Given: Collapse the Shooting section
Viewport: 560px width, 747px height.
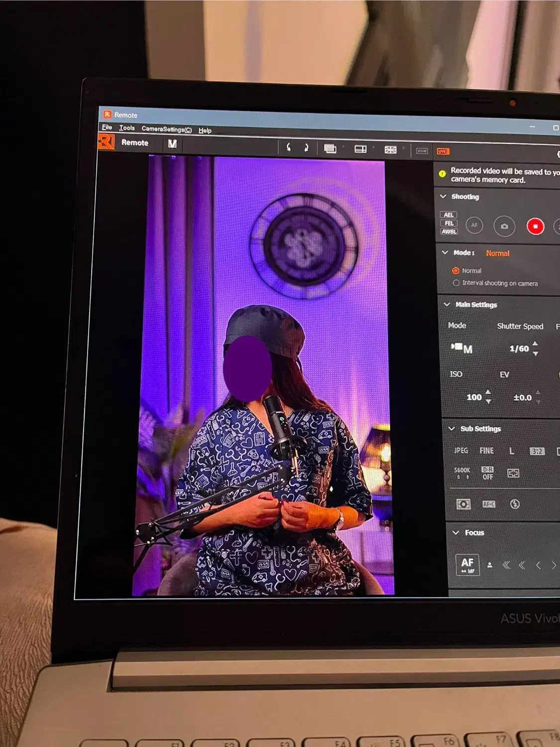Looking at the screenshot, I should click(443, 197).
